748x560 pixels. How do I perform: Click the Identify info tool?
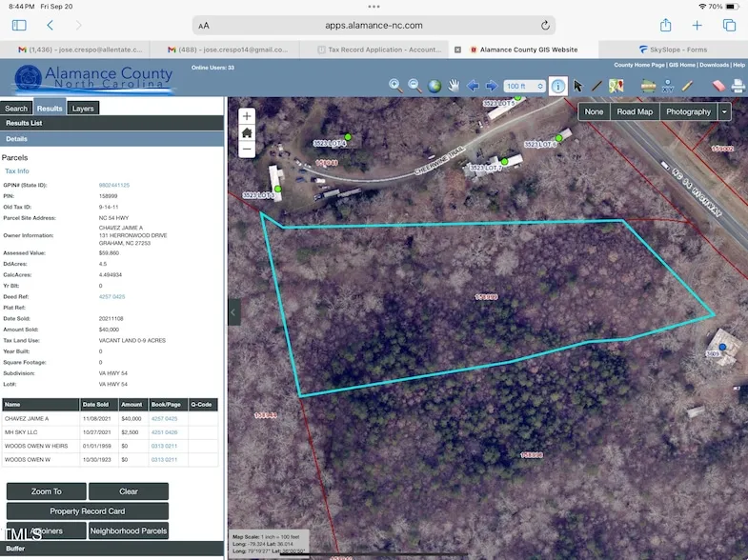pos(558,86)
